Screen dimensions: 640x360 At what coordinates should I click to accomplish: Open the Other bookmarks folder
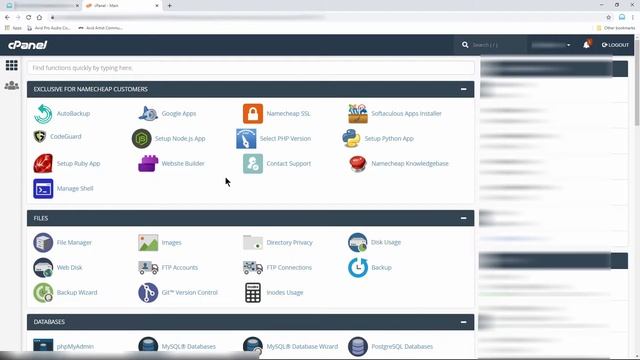616,28
